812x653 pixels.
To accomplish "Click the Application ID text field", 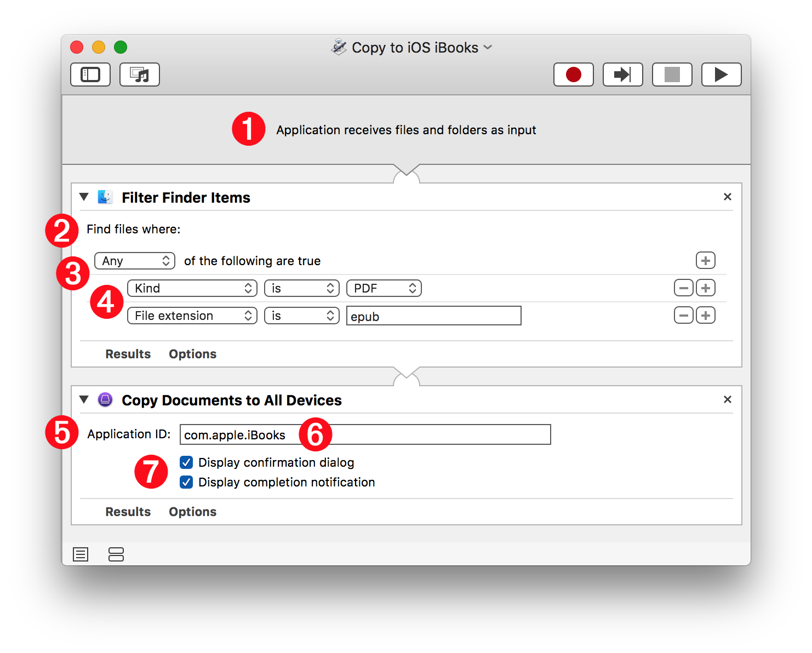I will click(x=365, y=434).
